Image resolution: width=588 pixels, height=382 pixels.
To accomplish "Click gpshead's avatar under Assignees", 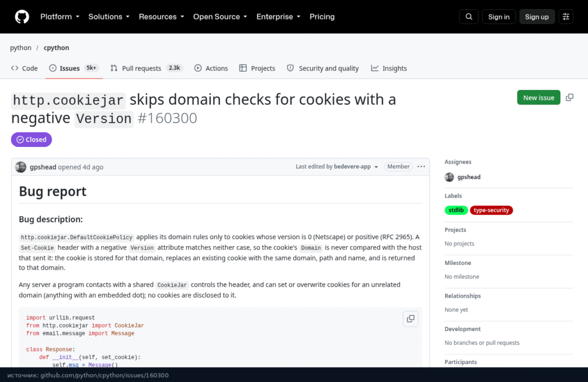I will (449, 177).
